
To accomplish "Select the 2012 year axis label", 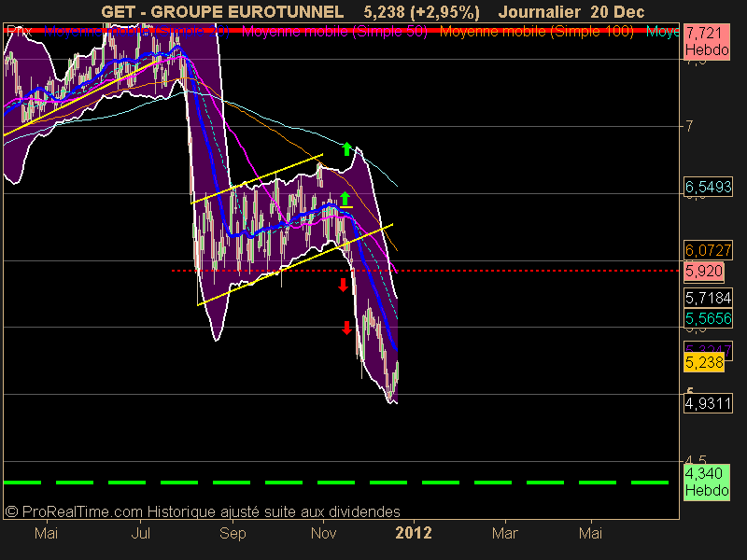I will [x=414, y=533].
